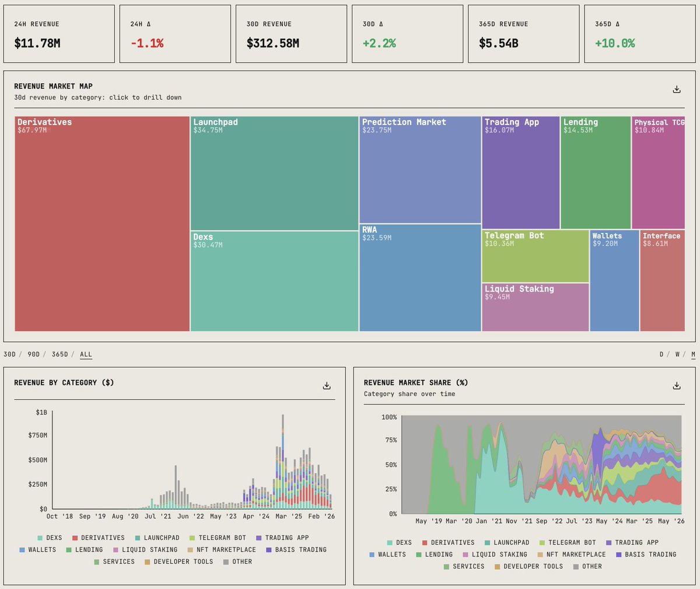Toggle DEVELOPER TOOLS in Revenue by Category legend
This screenshot has width=700, height=589.
179,562
